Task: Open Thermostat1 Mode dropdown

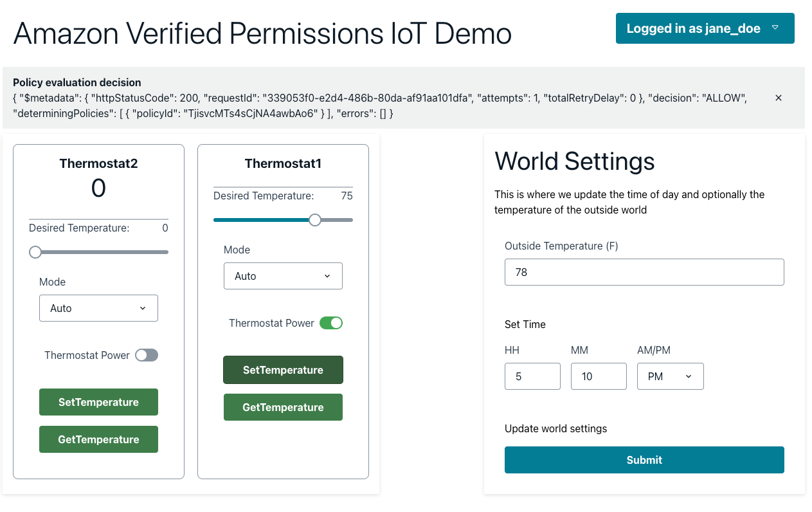Action: coord(283,276)
